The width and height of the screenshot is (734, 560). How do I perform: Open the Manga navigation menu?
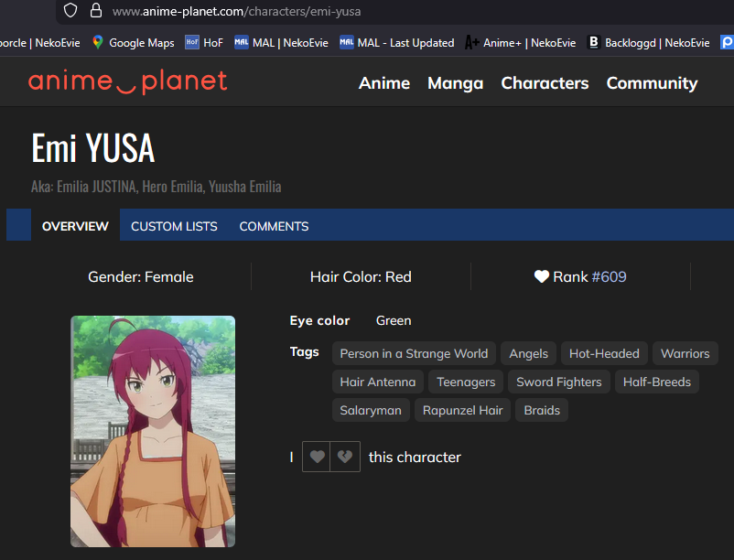coord(456,82)
